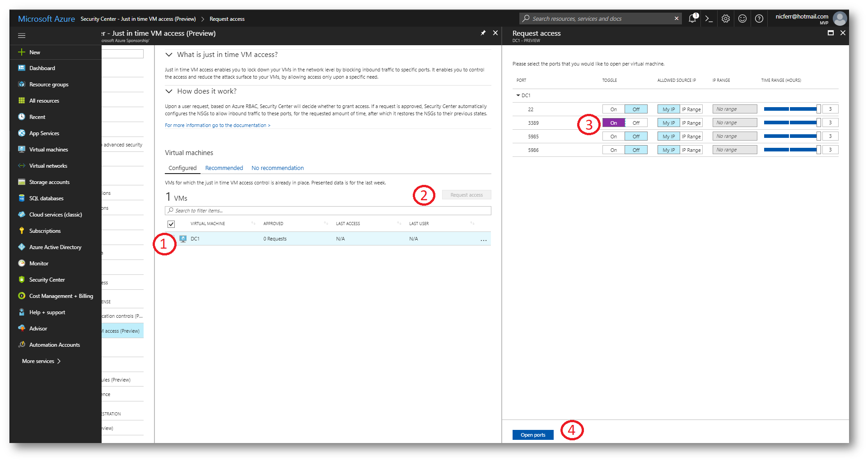Select the DC1 virtual machine row

328,239
